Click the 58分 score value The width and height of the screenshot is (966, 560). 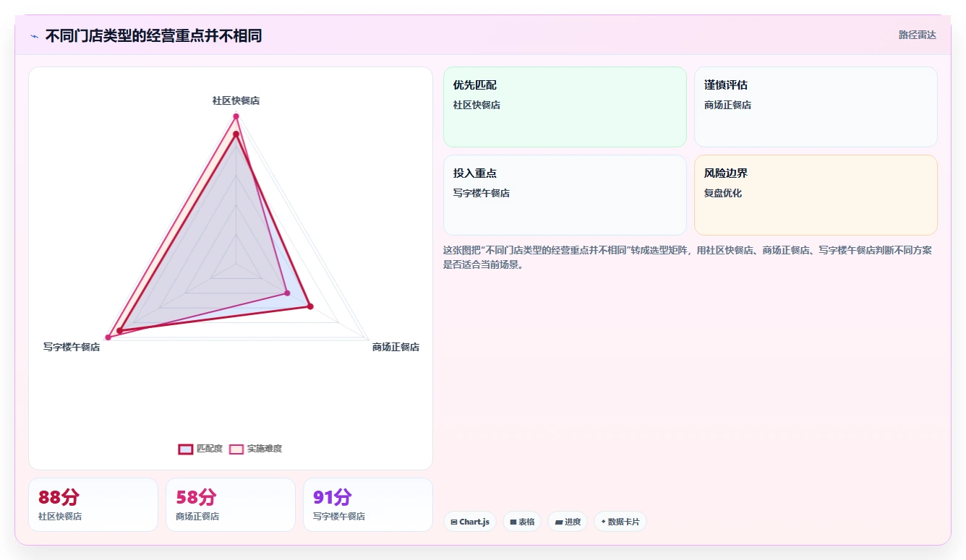(196, 497)
